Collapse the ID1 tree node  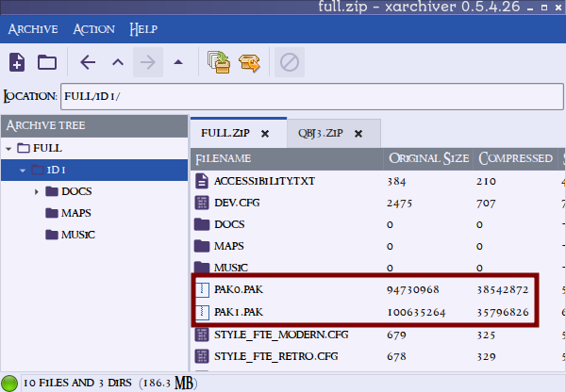coord(23,171)
